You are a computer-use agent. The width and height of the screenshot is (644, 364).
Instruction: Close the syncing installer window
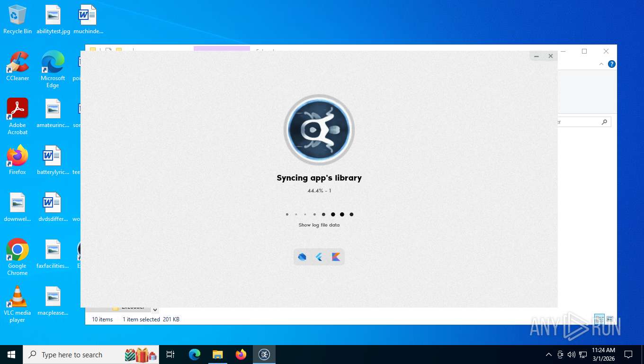[550, 56]
